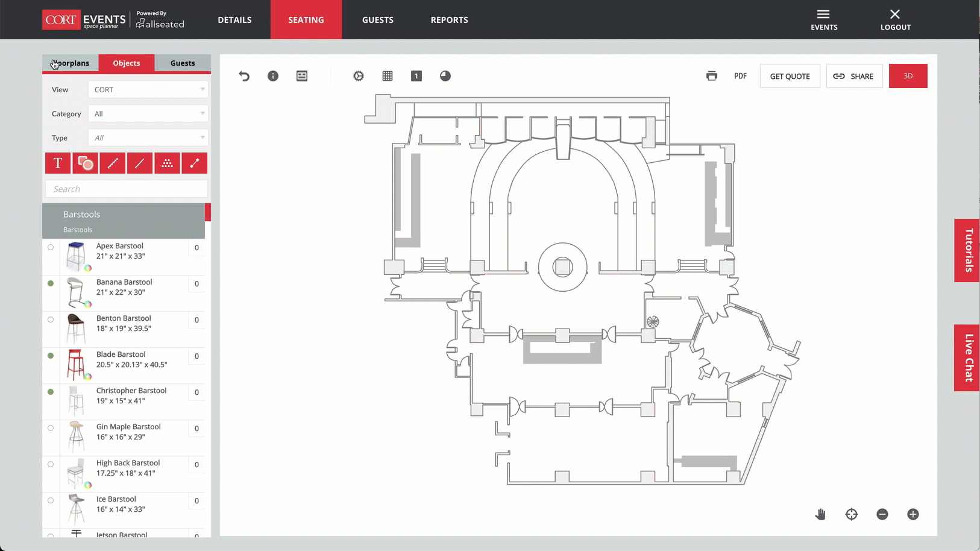The width and height of the screenshot is (980, 551).
Task: Switch to 3D view
Action: point(908,76)
